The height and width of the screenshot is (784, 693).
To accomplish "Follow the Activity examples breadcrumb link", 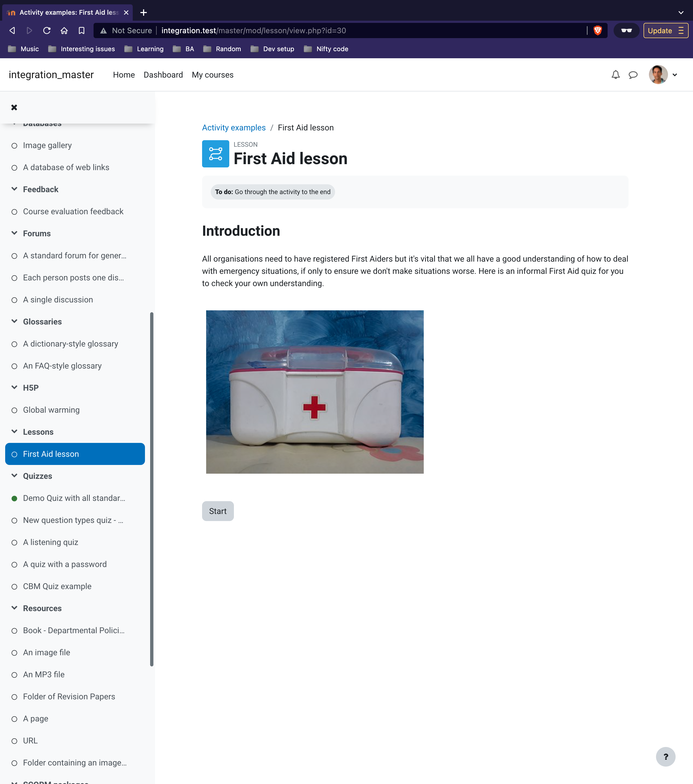I will point(234,127).
